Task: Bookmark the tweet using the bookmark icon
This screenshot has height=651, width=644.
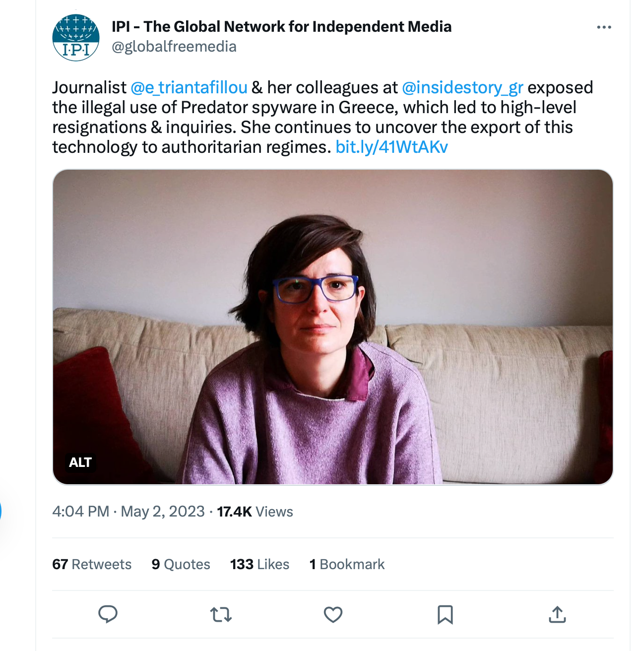Action: coord(445,615)
